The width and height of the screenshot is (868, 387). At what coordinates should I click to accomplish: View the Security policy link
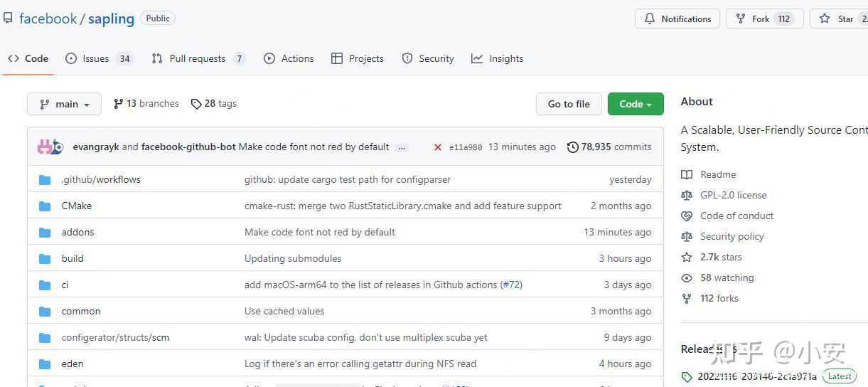(732, 236)
